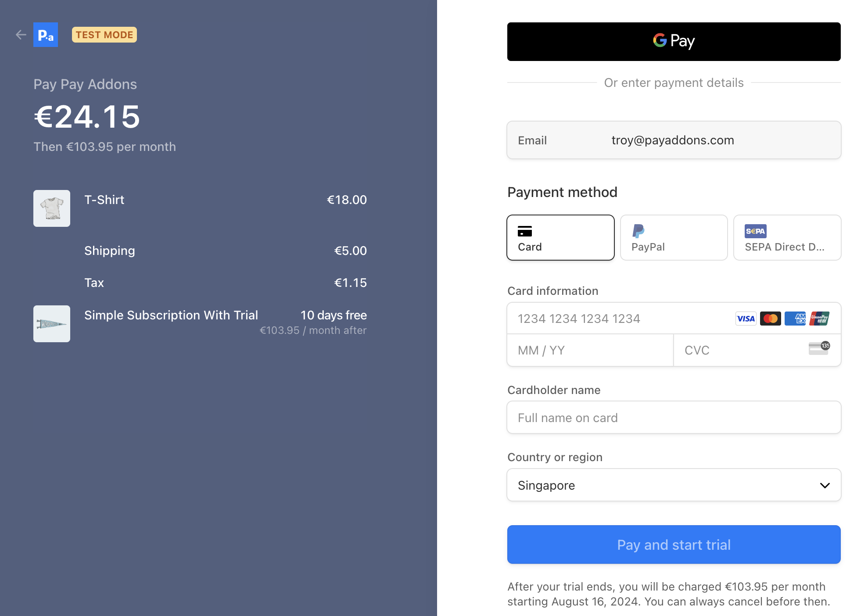Viewport: 868px width, 616px height.
Task: Click the Visa card brand icon
Action: [x=746, y=319]
